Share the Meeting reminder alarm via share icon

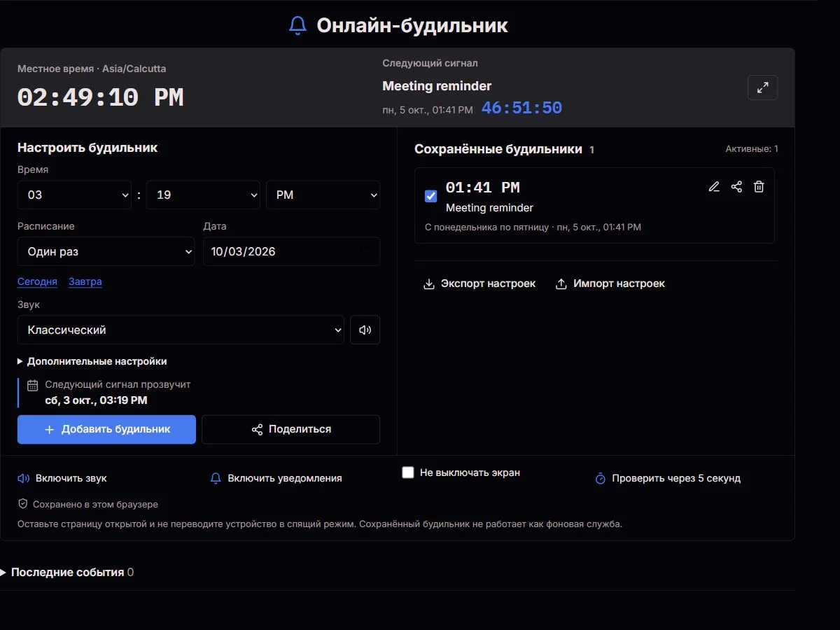coord(736,187)
